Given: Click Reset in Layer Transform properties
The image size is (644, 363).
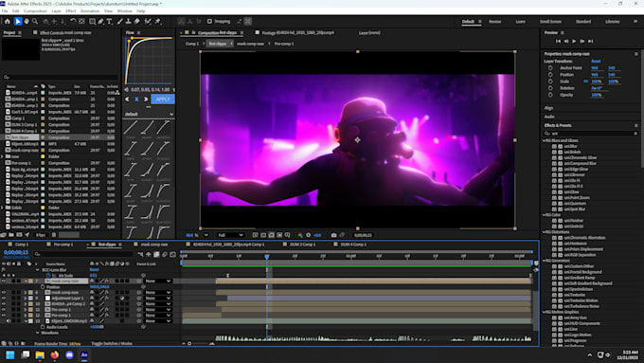Looking at the screenshot, I should (596, 62).
